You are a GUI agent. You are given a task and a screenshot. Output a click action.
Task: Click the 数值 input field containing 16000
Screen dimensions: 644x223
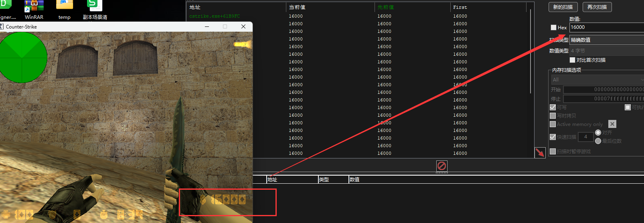[x=607, y=27]
